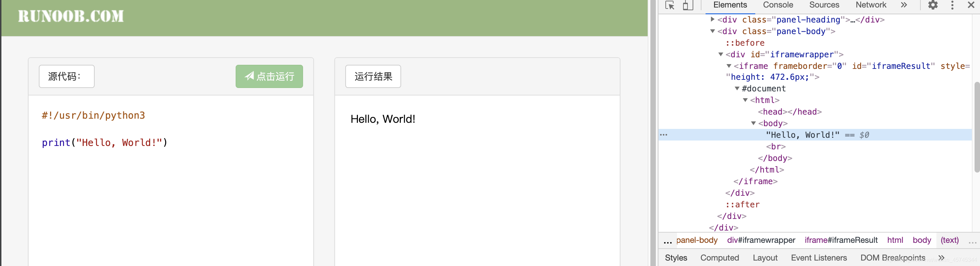Expand the panel-heading div node
980x266 pixels.
[713, 19]
